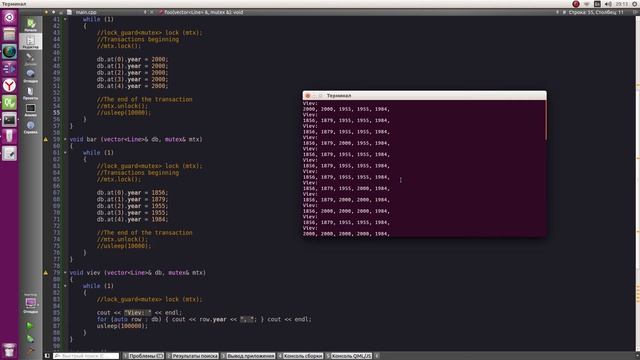Image resolution: width=640 pixels, height=360 pixels.
Task: Go back with editor toolbar back arrow
Action: tap(46, 12)
